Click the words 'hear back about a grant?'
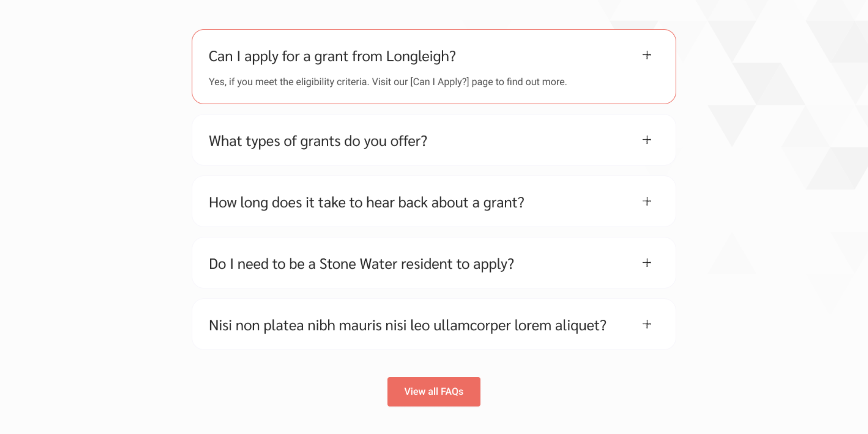Image resolution: width=868 pixels, height=434 pixels. tap(445, 203)
